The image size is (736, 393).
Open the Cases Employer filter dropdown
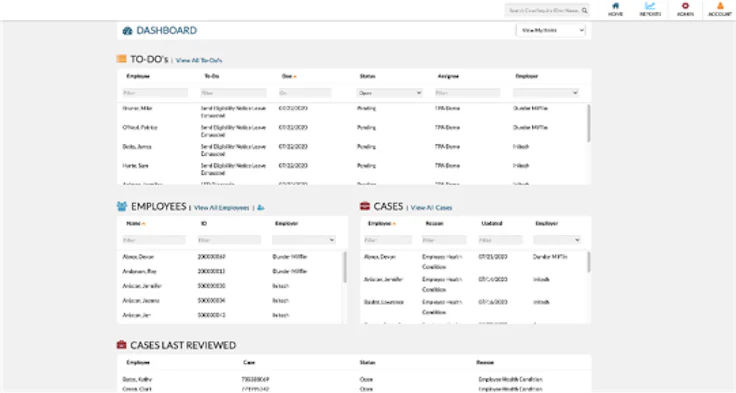point(557,240)
